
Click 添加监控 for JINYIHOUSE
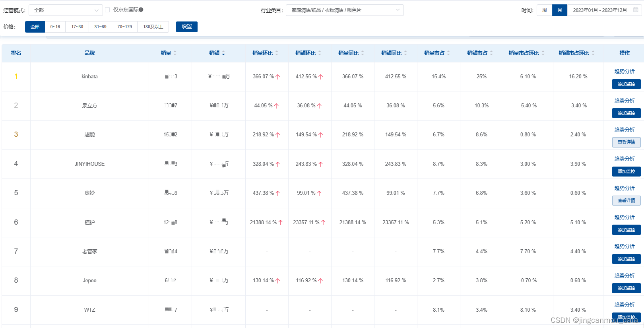pos(627,171)
